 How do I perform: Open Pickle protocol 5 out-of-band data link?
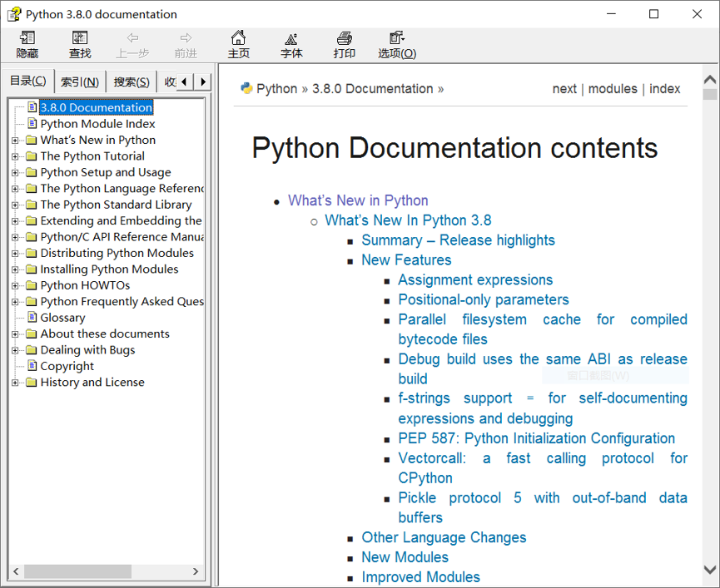[x=543, y=507]
